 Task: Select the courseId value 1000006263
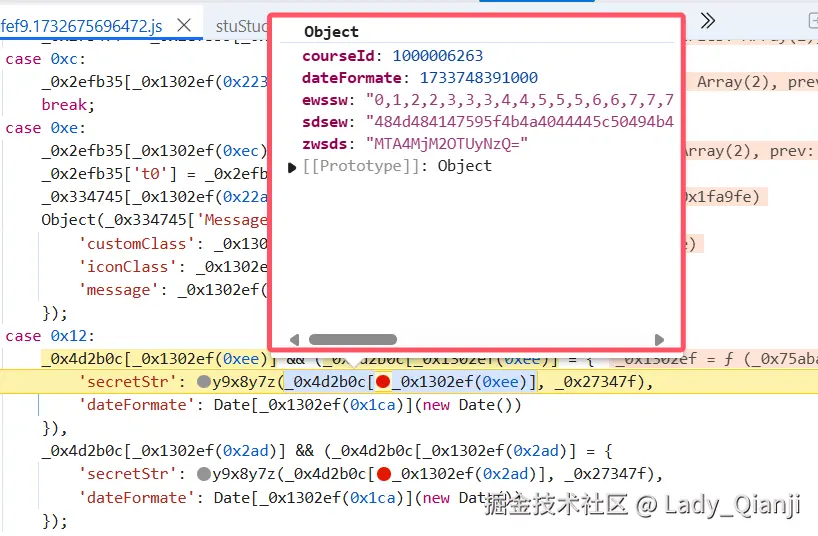(x=438, y=56)
